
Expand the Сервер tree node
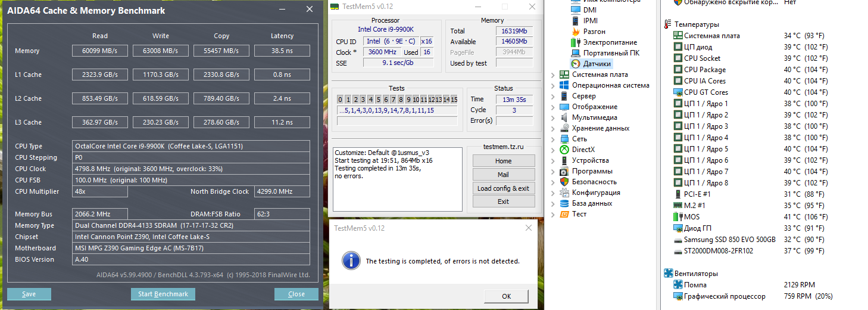tap(554, 97)
